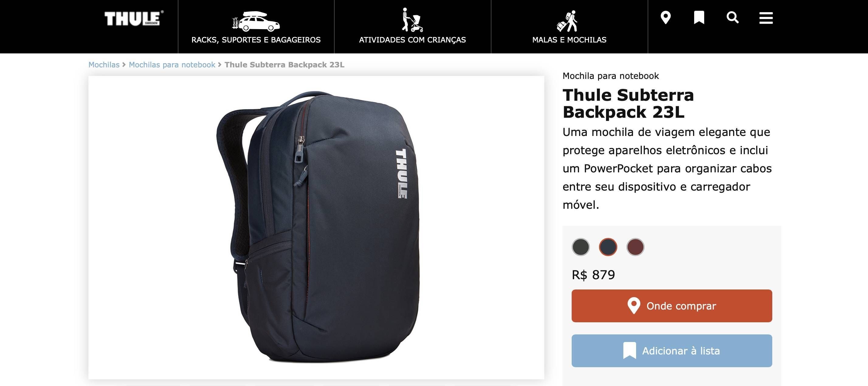This screenshot has height=386, width=868.
Task: Click the Thule Subterra Backpack 23L breadcrumb
Action: 284,65
